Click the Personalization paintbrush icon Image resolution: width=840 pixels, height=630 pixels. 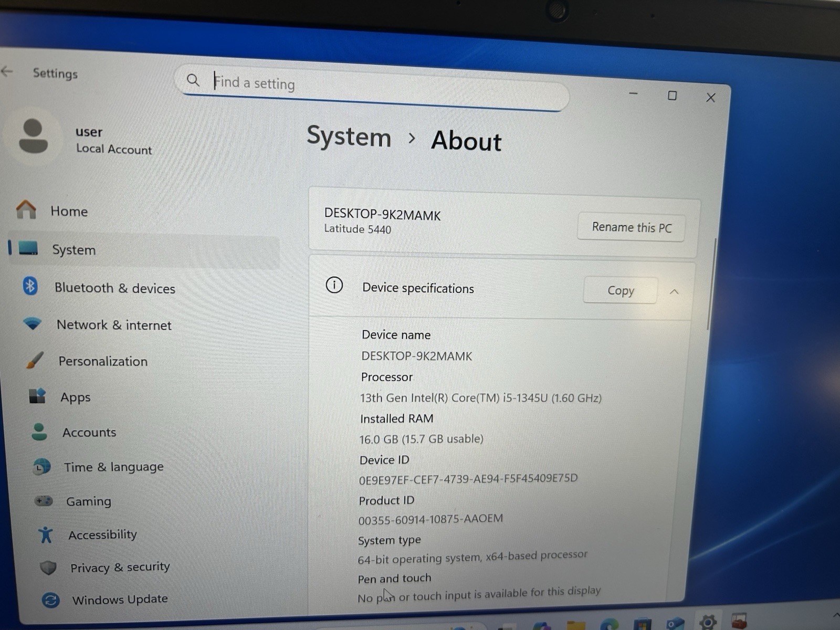pyautogui.click(x=35, y=360)
